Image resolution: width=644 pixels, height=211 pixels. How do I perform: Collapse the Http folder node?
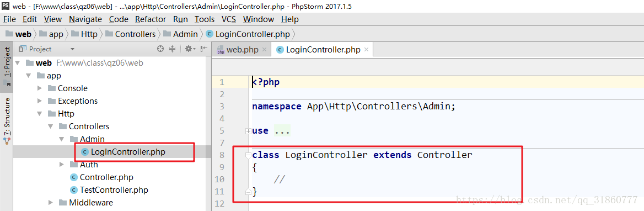click(x=40, y=114)
